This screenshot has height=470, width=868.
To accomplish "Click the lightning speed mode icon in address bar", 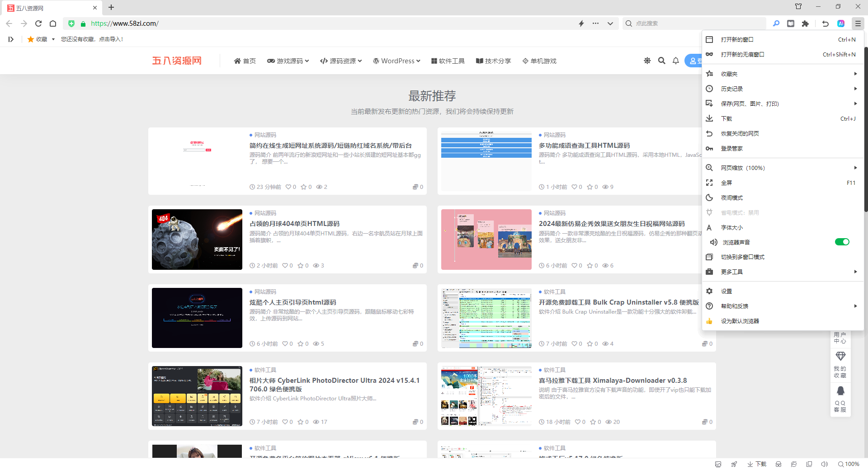I will coord(581,23).
